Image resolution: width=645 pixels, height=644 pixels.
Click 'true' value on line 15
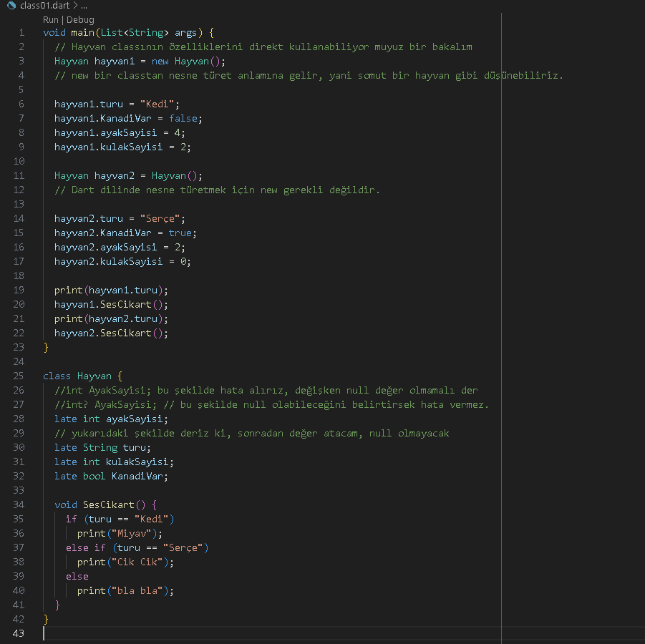(180, 233)
